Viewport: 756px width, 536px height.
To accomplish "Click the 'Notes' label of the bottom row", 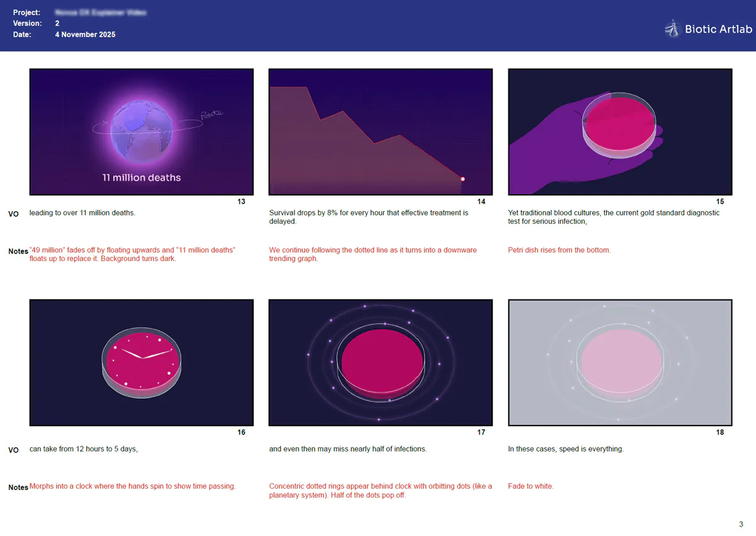I will pyautogui.click(x=18, y=487).
